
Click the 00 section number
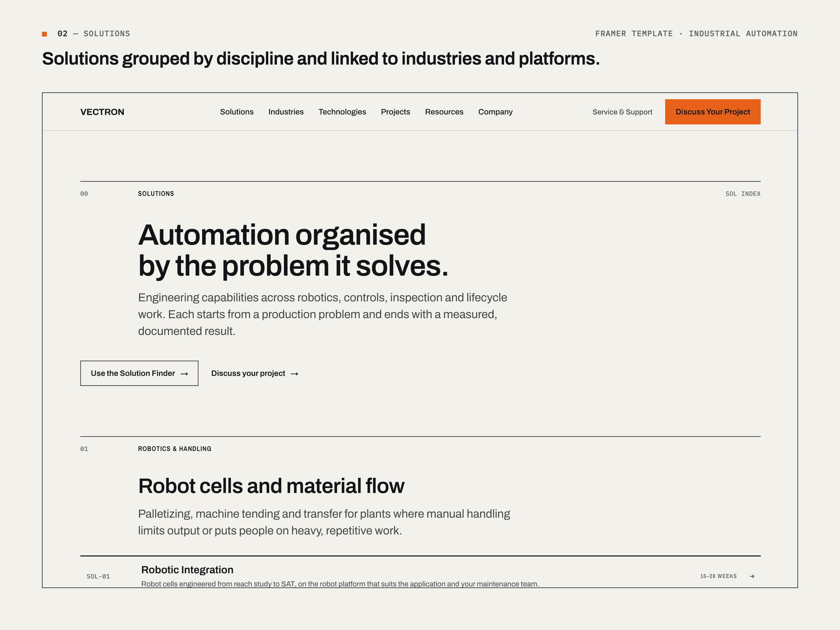coord(84,194)
